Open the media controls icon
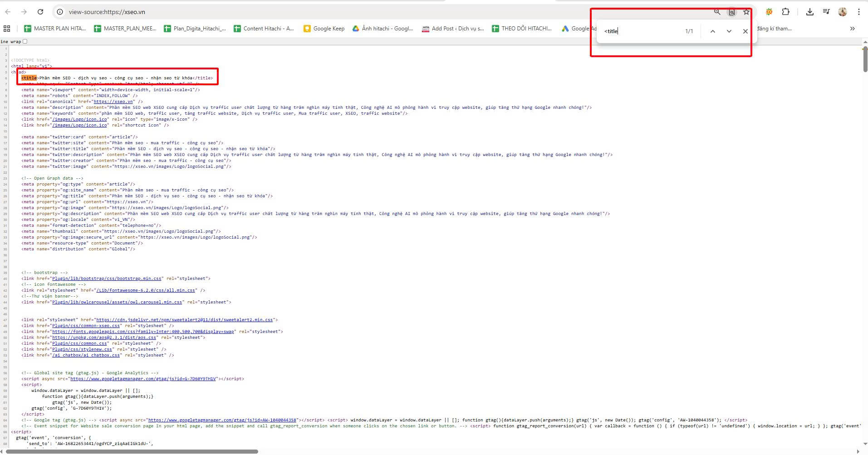Viewport: 868px width, 455px height. pyautogui.click(x=826, y=12)
